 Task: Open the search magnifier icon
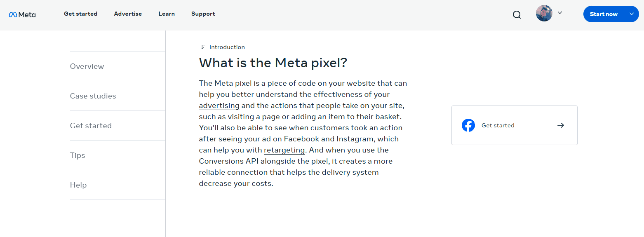(x=517, y=15)
